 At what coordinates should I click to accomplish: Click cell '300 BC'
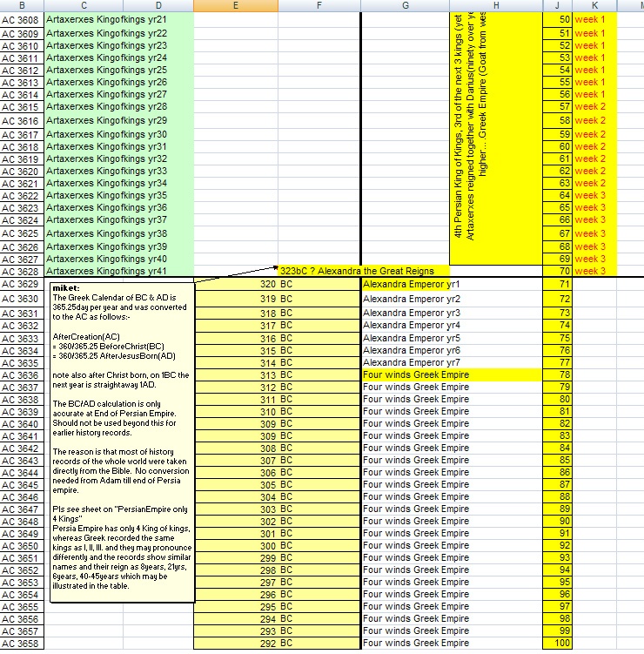point(277,545)
